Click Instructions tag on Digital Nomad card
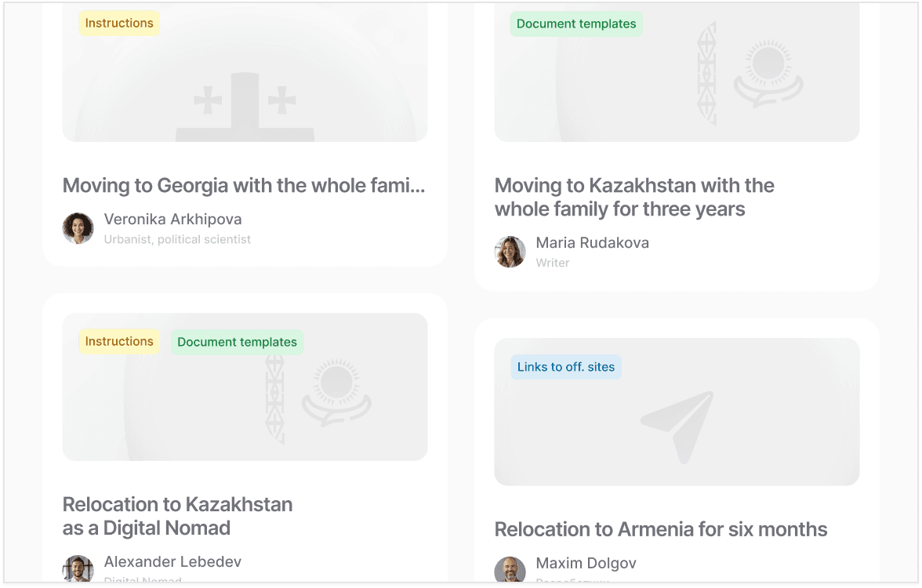The height and width of the screenshot is (588, 922). click(119, 342)
